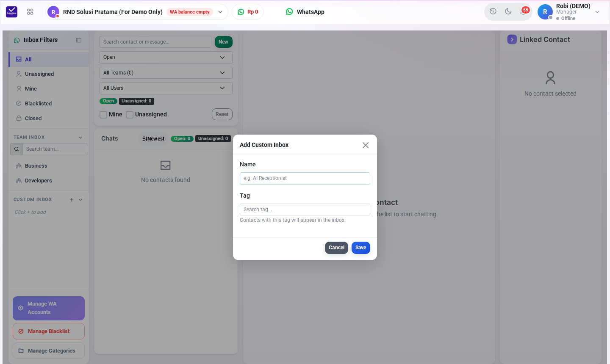Click the WA balance empty badge
This screenshot has height=364, width=610.
(190, 12)
